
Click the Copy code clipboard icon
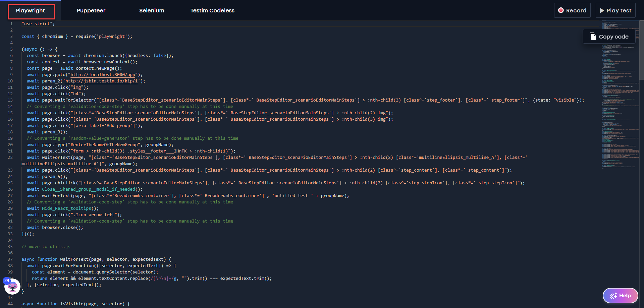coord(593,37)
